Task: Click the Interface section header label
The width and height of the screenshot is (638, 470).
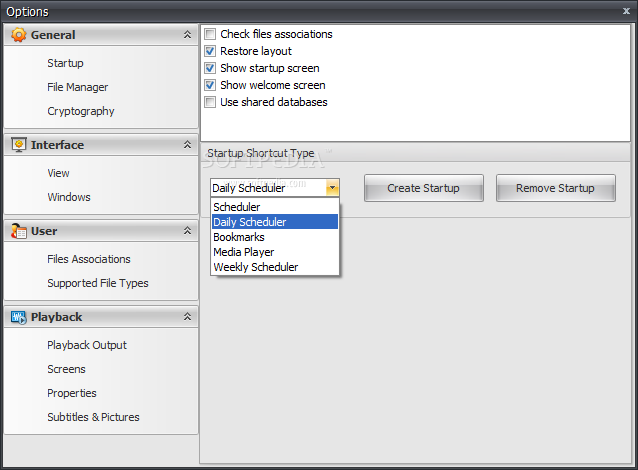Action: (57, 145)
